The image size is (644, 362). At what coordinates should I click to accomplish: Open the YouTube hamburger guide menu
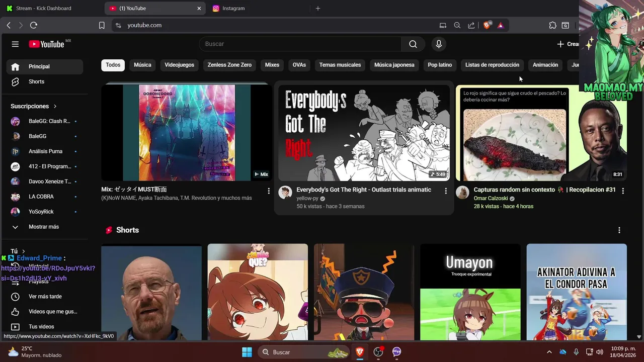click(x=15, y=44)
